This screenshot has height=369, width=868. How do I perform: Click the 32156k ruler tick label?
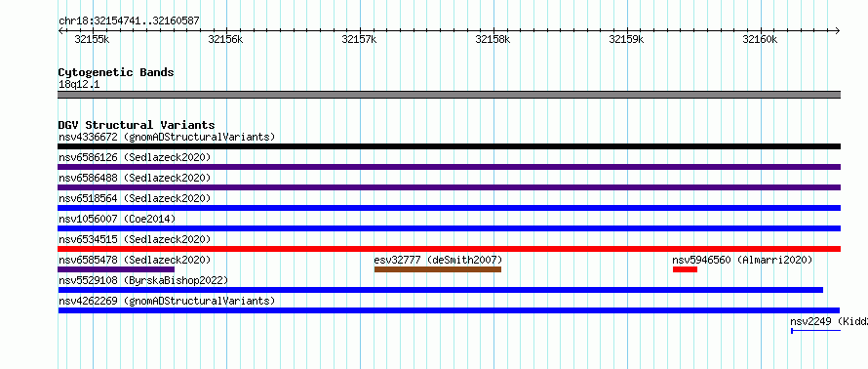pyautogui.click(x=225, y=39)
